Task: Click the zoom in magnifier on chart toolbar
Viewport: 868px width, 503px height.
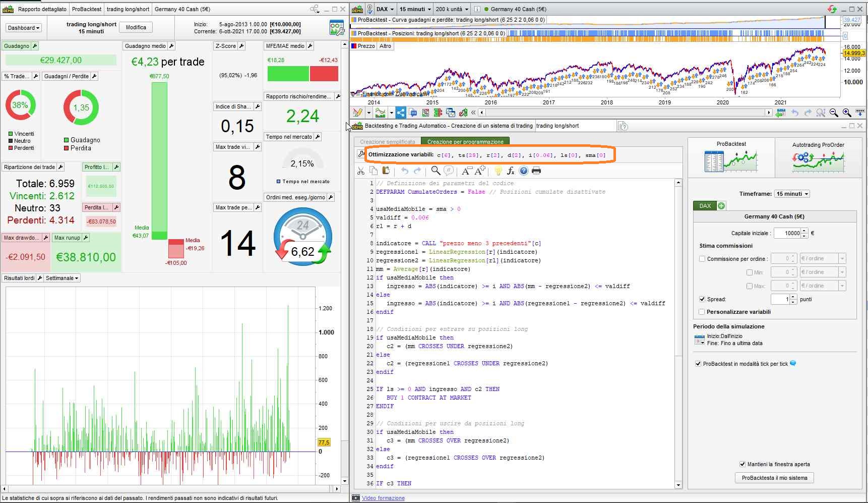Action: coord(847,113)
